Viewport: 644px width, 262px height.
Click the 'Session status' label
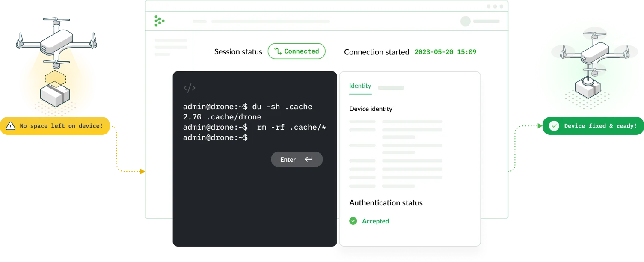(x=238, y=51)
